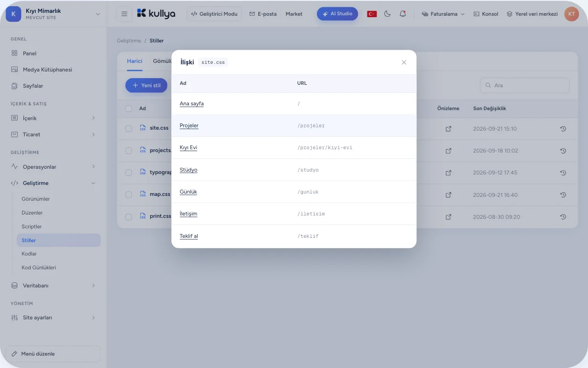Open preview icon for site.css row
The height and width of the screenshot is (368, 588).
tap(449, 129)
